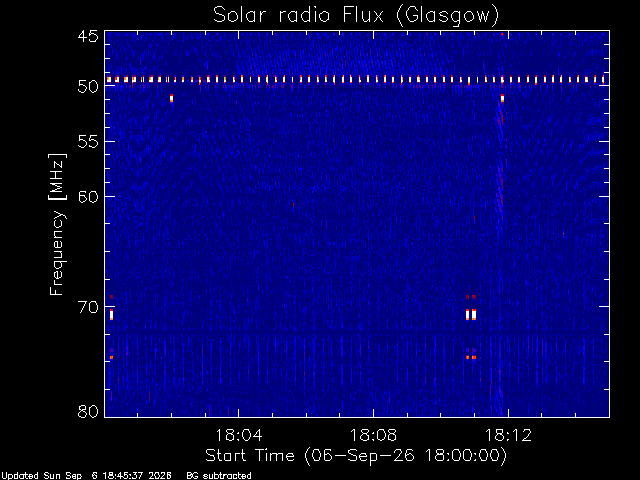Click the 70 MHz frequency axis label
640x480 pixels.
[88, 307]
